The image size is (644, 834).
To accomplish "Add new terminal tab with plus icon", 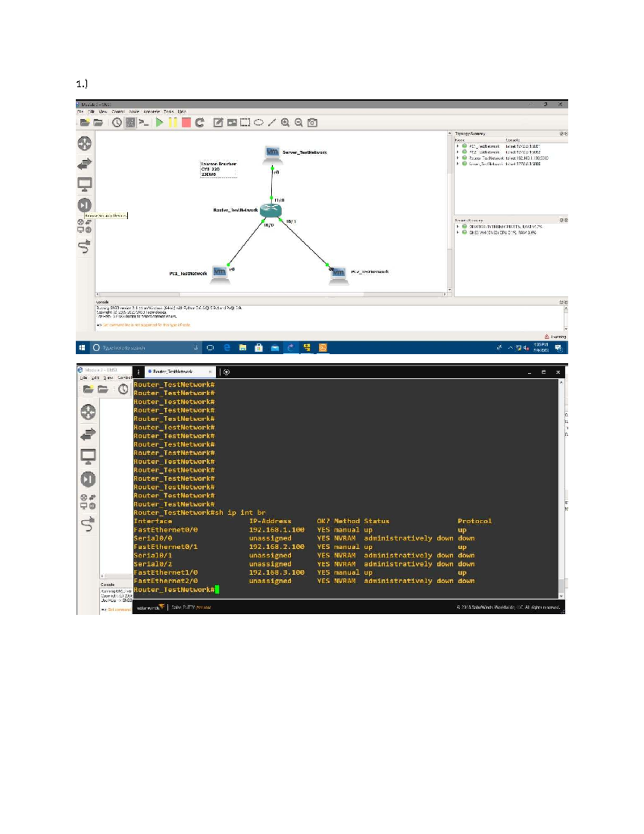I will click(226, 372).
